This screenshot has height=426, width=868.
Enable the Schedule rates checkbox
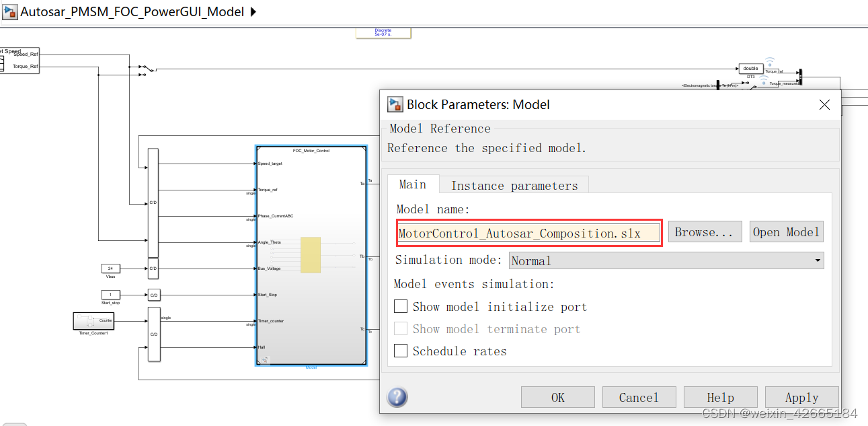401,351
